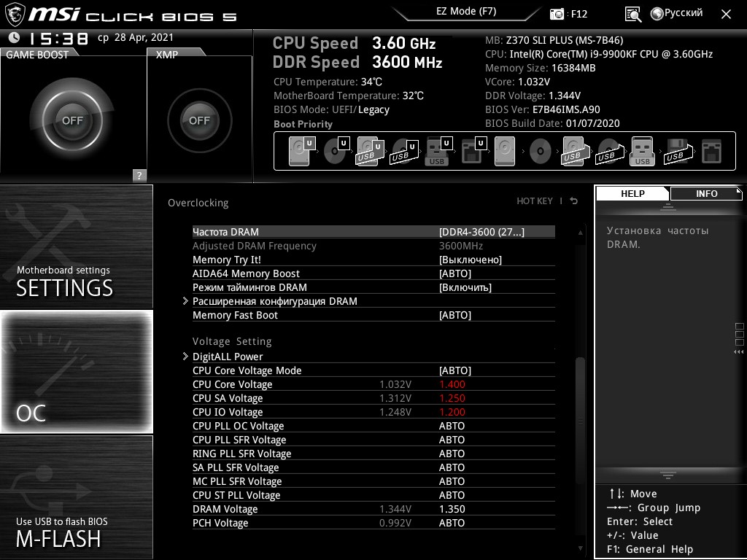This screenshot has height=560, width=747.
Task: Edit the CPU SA Voltage value 1.250
Action: pos(452,398)
